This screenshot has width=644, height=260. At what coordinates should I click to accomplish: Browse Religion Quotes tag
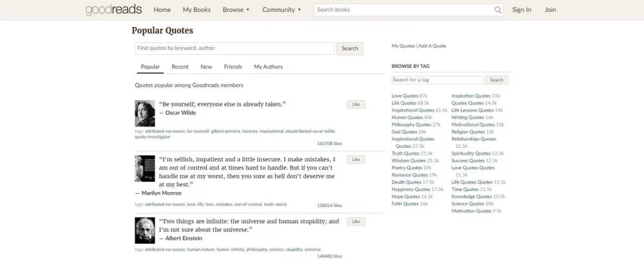(468, 132)
